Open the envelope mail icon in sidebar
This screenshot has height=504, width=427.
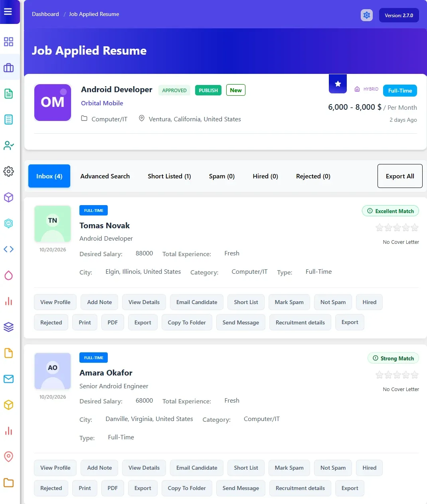(8, 379)
